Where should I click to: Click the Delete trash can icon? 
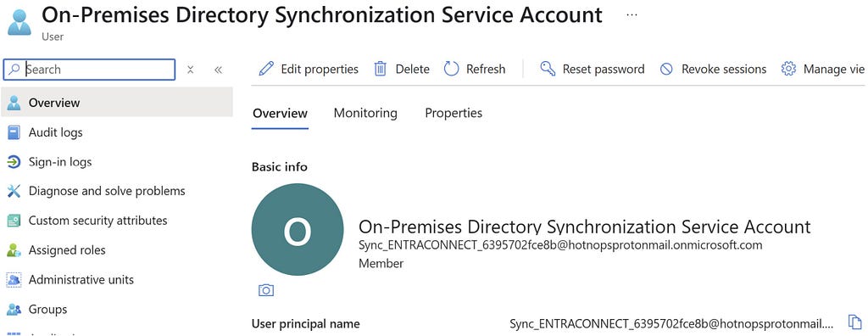381,70
